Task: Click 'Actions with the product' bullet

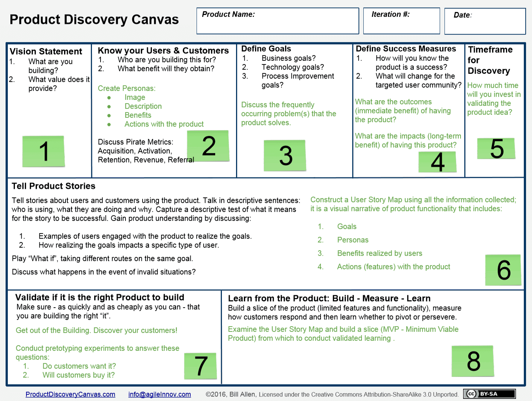Action: [164, 124]
